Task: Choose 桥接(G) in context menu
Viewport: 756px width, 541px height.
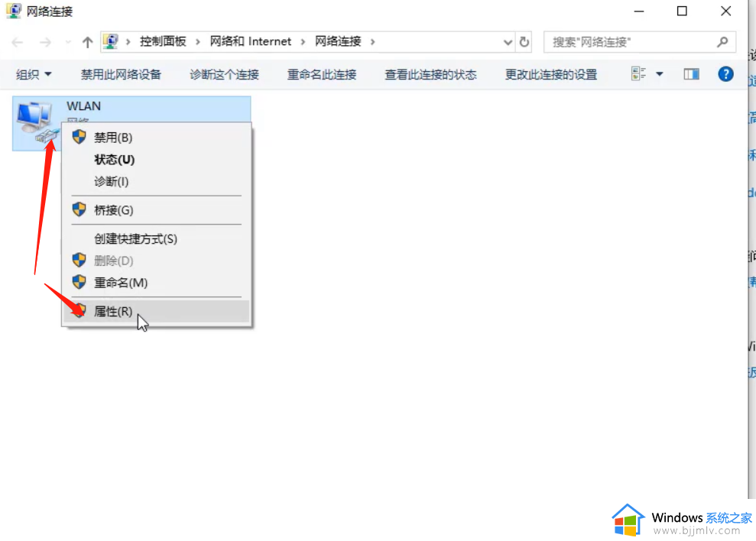Action: click(156, 210)
